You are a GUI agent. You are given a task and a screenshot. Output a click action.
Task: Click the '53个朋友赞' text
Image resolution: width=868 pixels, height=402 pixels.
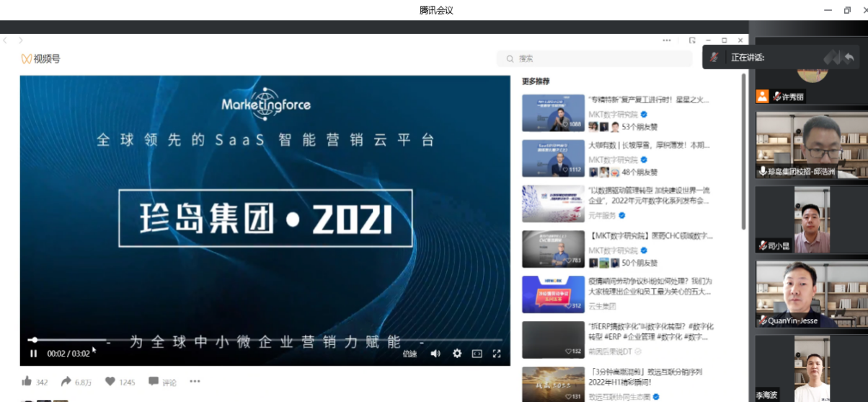(639, 127)
